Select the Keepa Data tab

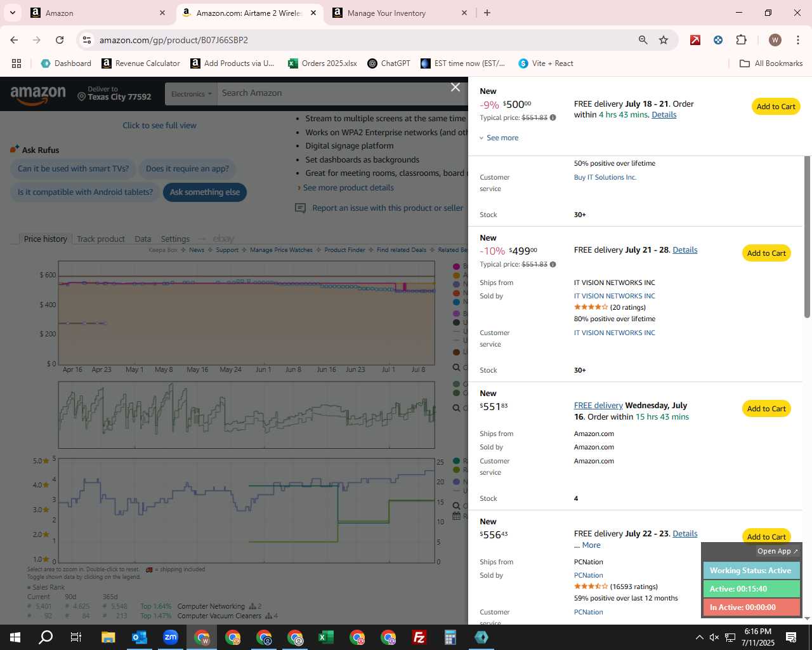(x=143, y=239)
